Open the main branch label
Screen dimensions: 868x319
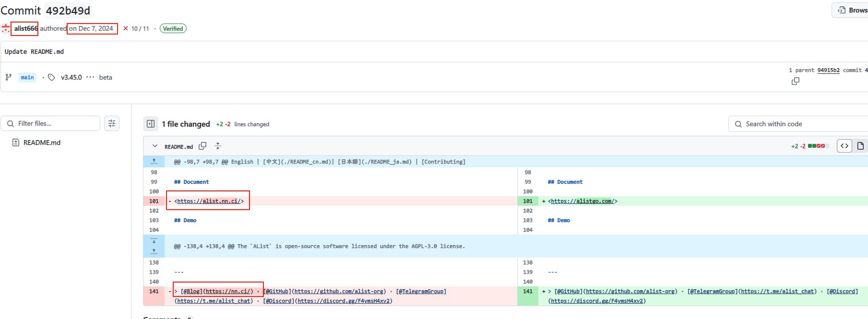pyautogui.click(x=27, y=77)
